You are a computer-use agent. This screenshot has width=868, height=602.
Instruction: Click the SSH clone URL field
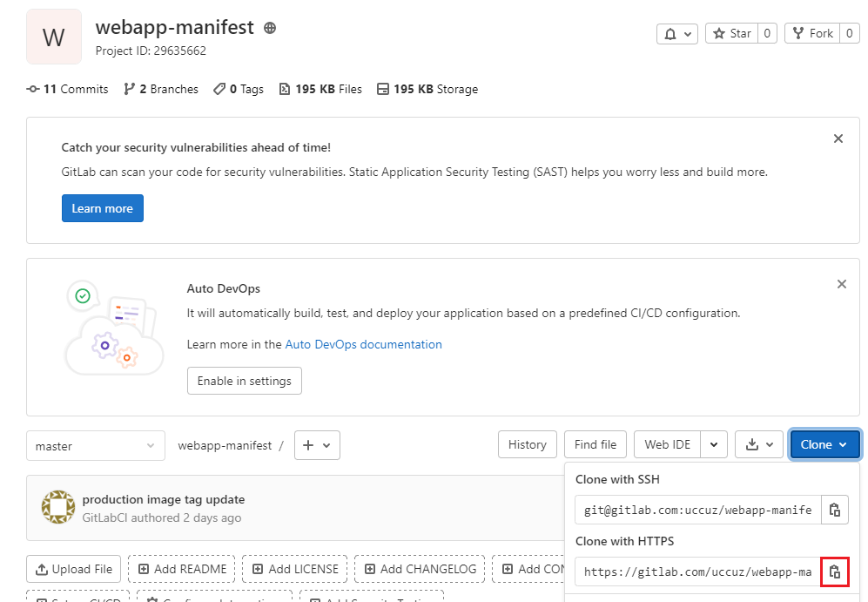pyautogui.click(x=697, y=510)
